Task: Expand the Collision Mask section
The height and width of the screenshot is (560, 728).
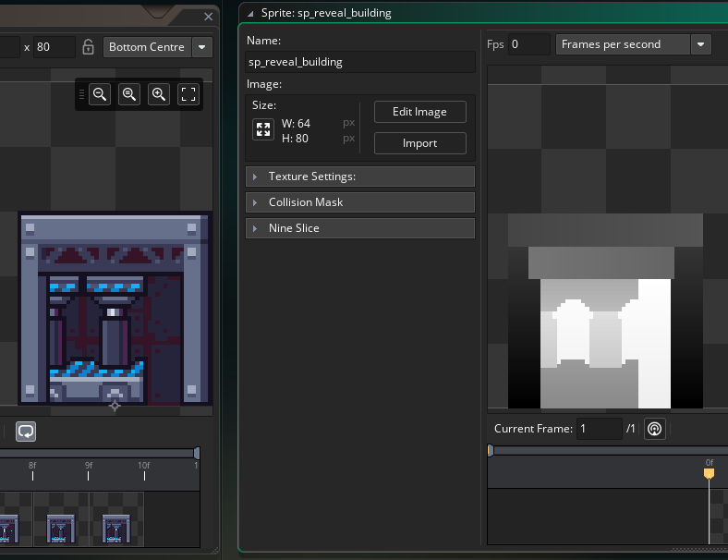Action: click(x=359, y=202)
